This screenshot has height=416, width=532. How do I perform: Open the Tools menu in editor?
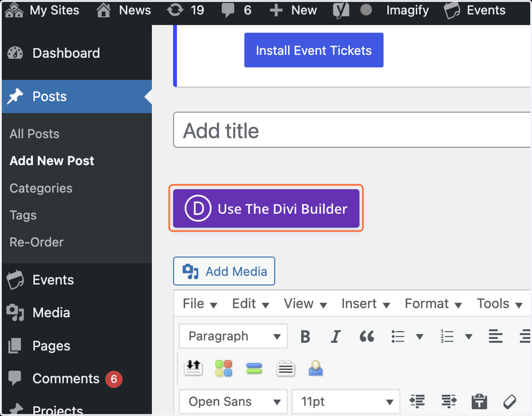click(x=500, y=303)
